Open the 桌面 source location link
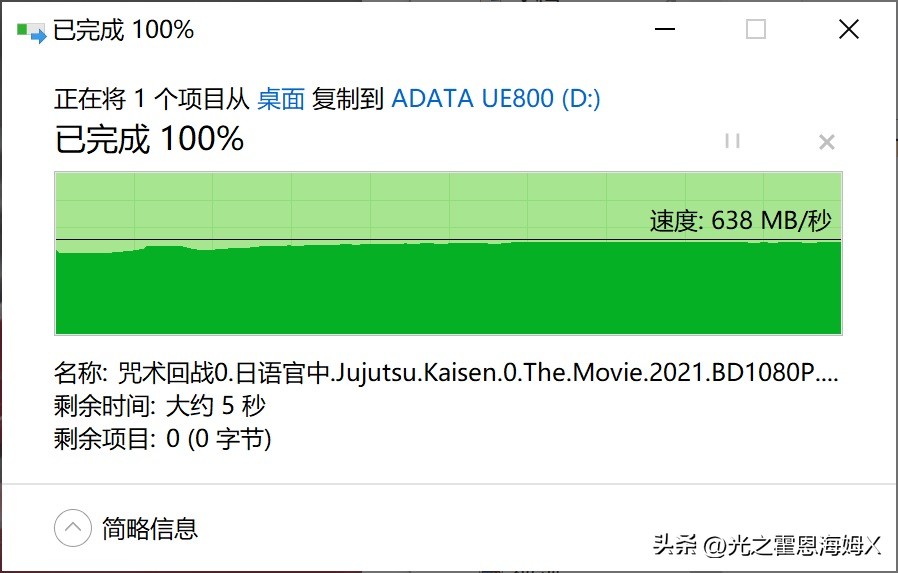The width and height of the screenshot is (898, 573). point(281,99)
